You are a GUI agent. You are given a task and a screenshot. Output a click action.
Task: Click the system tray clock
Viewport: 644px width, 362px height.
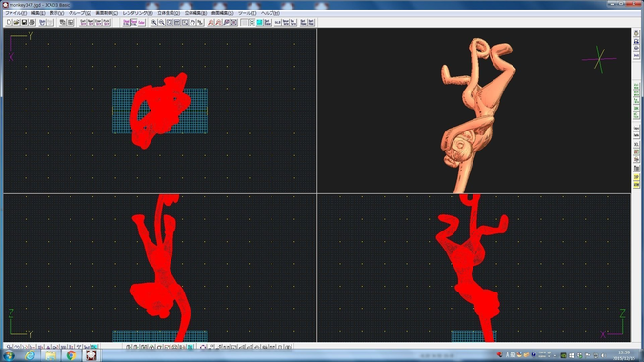(623, 356)
